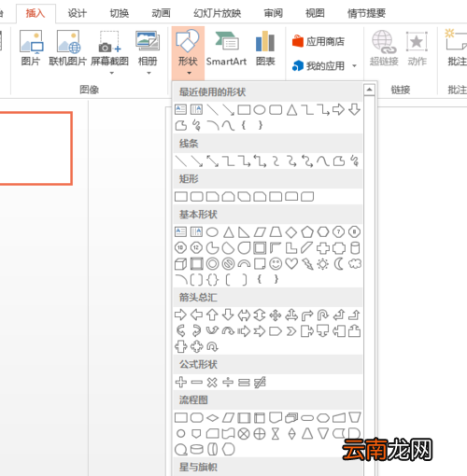Image resolution: width=467 pixels, height=476 pixels.
Task: Switch to the 审阅 tab
Action: (274, 13)
